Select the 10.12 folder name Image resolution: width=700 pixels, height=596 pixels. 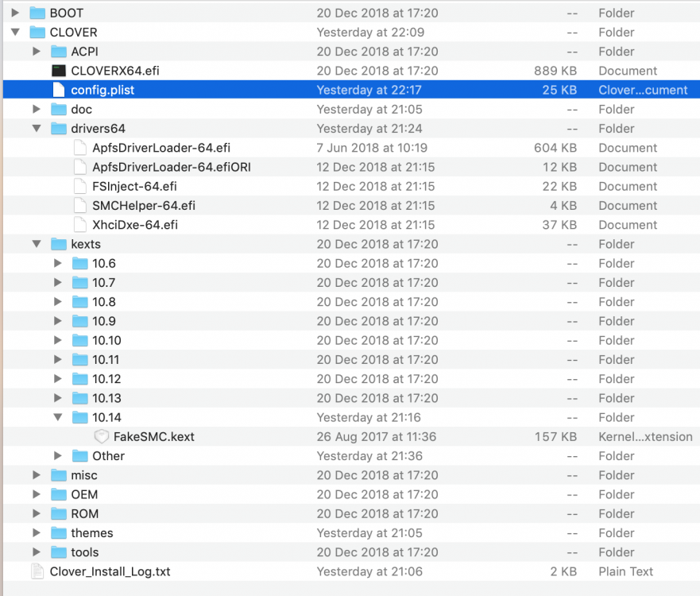106,378
